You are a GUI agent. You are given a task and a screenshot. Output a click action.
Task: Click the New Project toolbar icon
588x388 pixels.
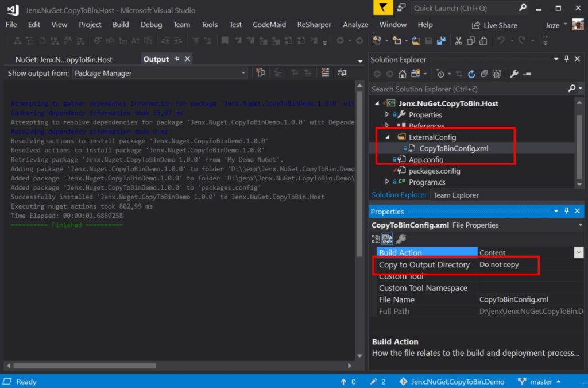coord(377,40)
